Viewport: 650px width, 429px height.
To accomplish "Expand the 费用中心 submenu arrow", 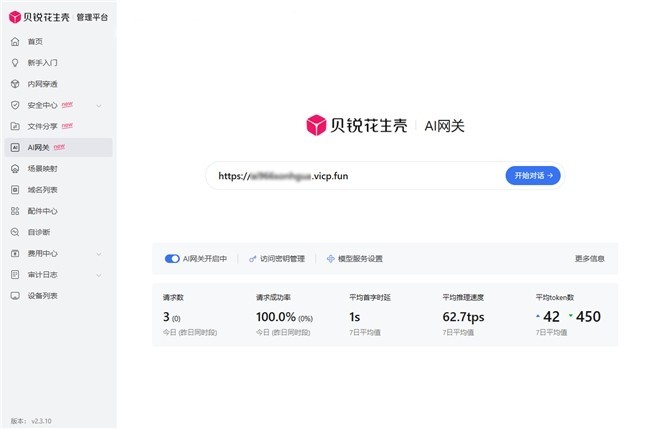I will (x=98, y=253).
